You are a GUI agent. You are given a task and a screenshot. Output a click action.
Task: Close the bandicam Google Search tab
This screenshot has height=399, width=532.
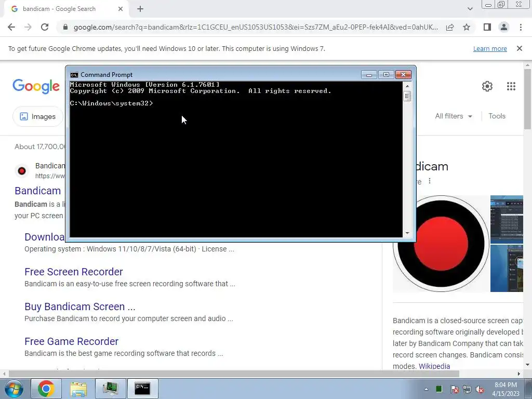121,9
